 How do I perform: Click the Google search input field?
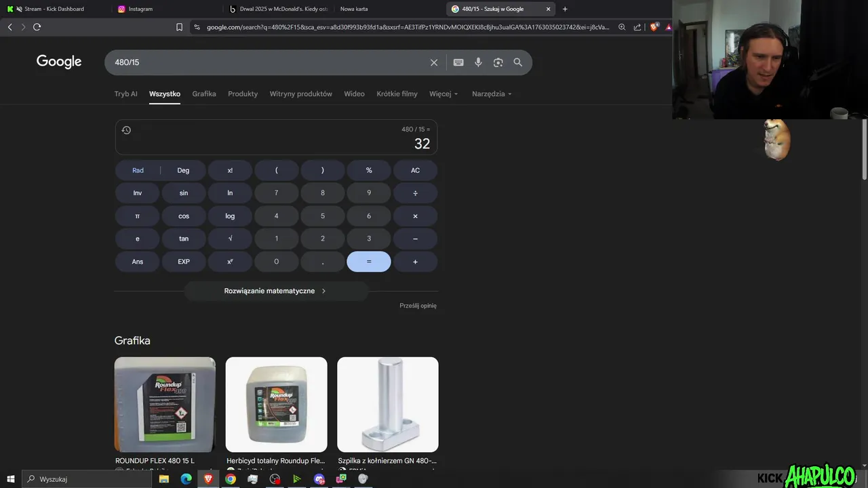[x=268, y=62]
